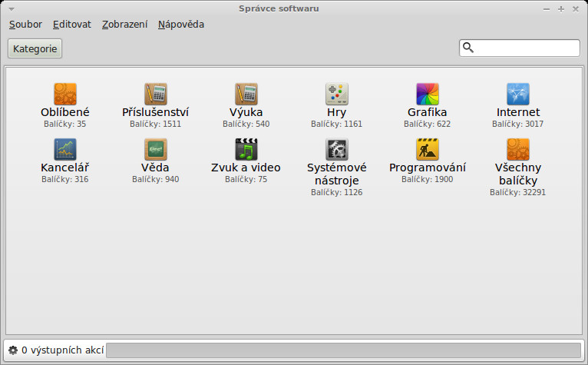The height and width of the screenshot is (365, 588).
Task: Open the Příslušenství calculator icon
Action: click(x=156, y=94)
